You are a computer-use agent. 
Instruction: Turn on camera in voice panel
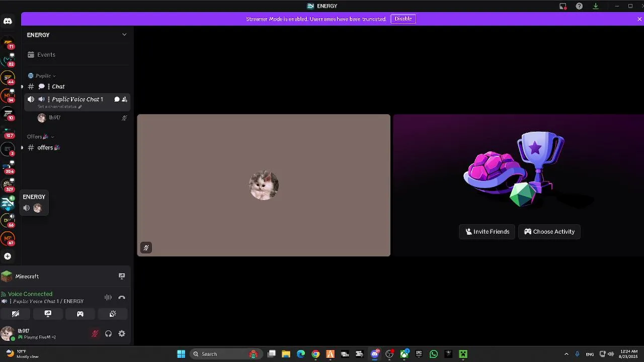[16, 314]
